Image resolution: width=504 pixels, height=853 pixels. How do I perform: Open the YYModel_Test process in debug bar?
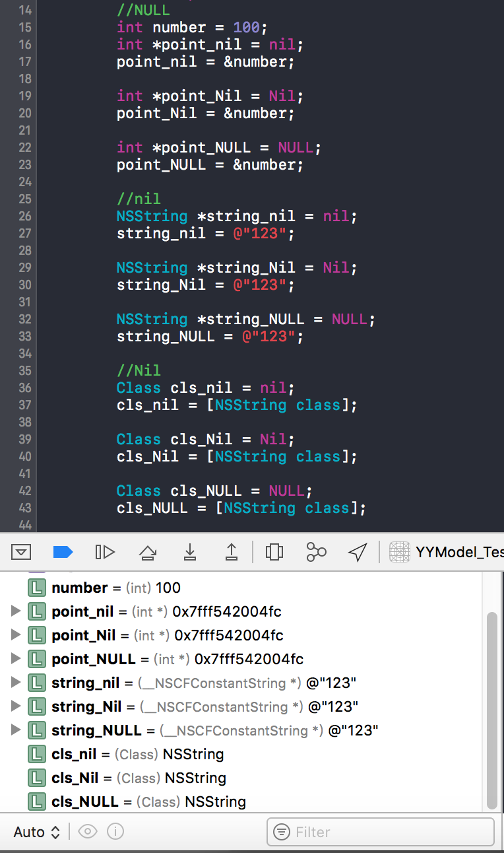[447, 552]
